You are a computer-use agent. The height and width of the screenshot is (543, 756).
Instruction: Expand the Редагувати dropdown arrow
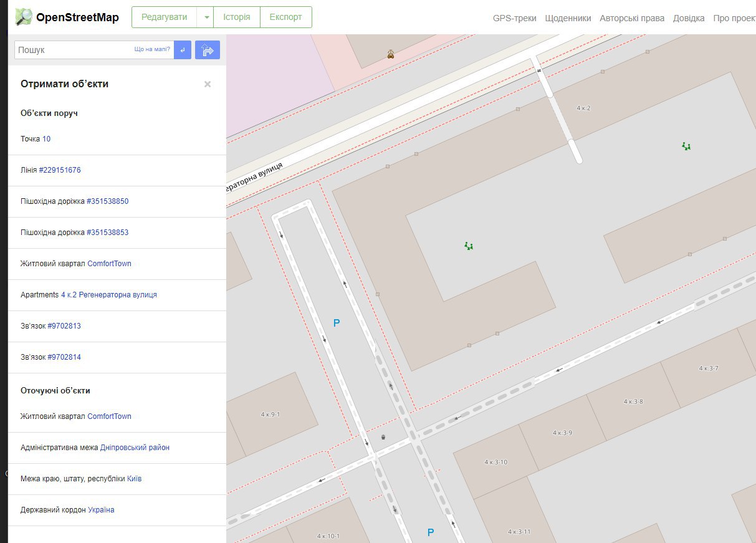(206, 17)
